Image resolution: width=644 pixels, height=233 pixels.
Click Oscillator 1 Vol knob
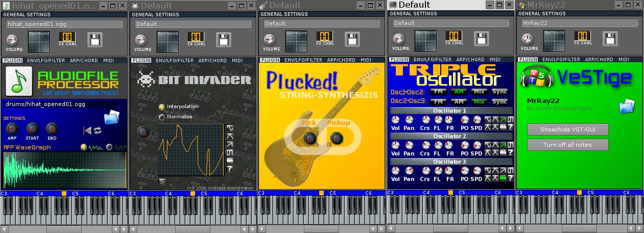[x=395, y=119]
